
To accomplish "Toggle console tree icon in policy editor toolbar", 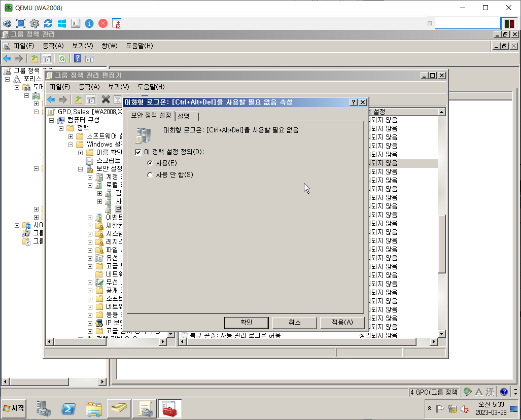I will click(90, 99).
